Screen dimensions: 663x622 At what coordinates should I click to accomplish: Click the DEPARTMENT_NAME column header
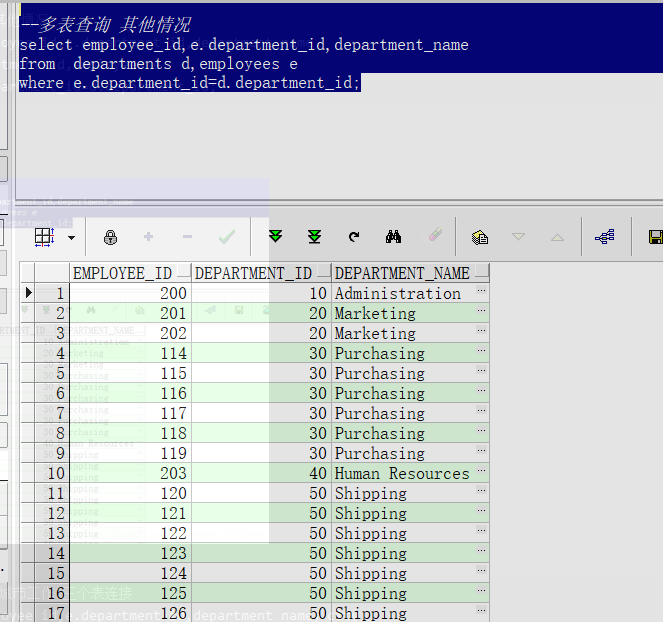point(410,273)
